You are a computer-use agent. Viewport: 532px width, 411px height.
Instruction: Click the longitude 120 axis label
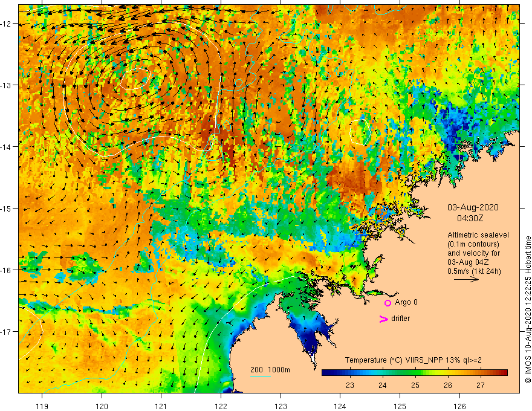(x=102, y=406)
